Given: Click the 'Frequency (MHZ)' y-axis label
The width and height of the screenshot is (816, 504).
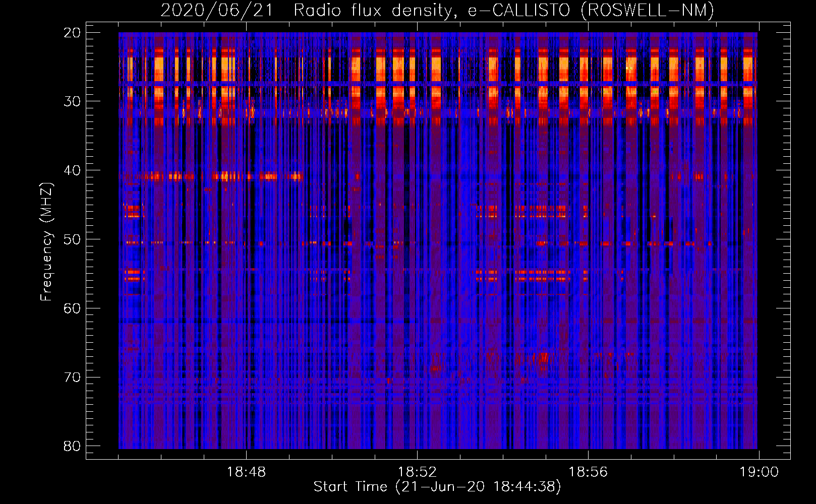Looking at the screenshot, I should tap(46, 242).
